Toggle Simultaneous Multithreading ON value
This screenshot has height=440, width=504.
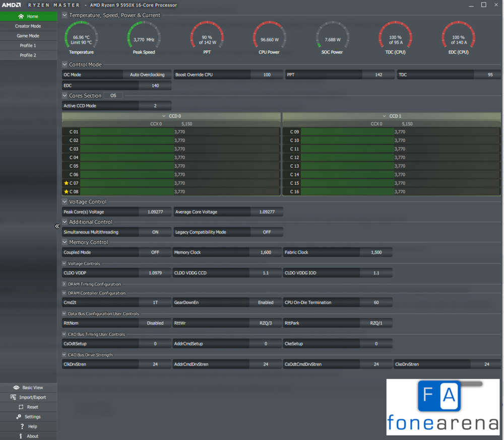155,232
